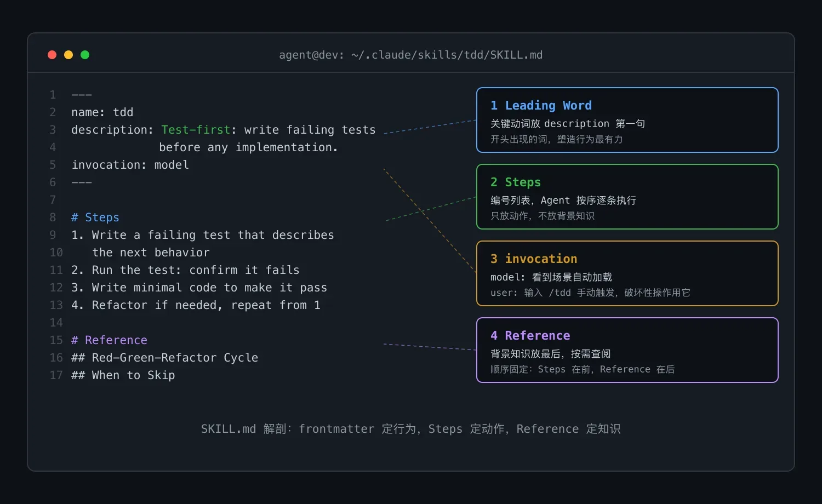Select the "model: 看到场景自动加载" line

click(x=551, y=277)
